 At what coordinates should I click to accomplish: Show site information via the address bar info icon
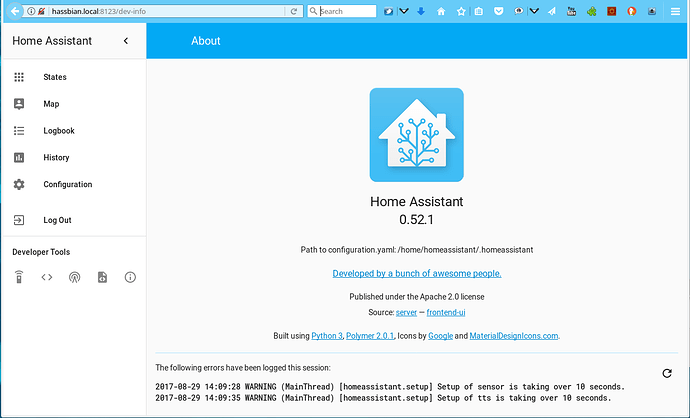[x=31, y=11]
